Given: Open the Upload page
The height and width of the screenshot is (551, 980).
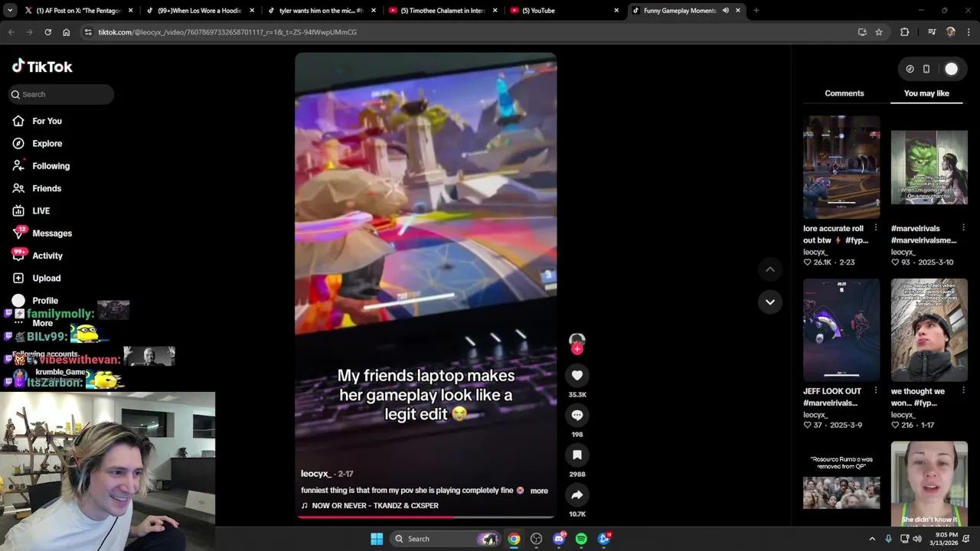Looking at the screenshot, I should click(46, 278).
